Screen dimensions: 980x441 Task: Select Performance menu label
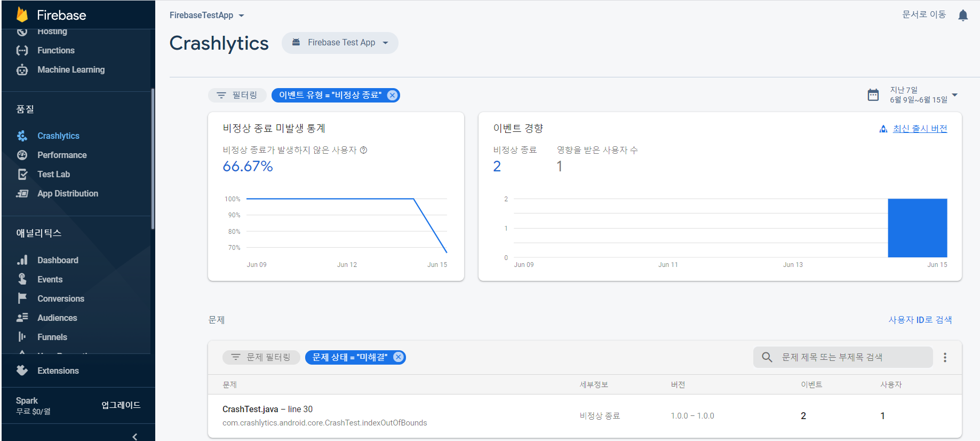click(x=62, y=155)
